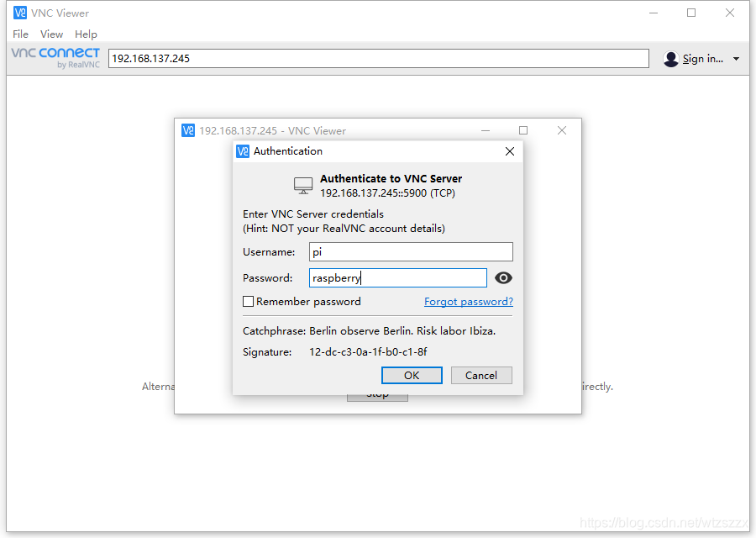
Task: Maximize the main VNC Viewer window
Action: point(691,13)
